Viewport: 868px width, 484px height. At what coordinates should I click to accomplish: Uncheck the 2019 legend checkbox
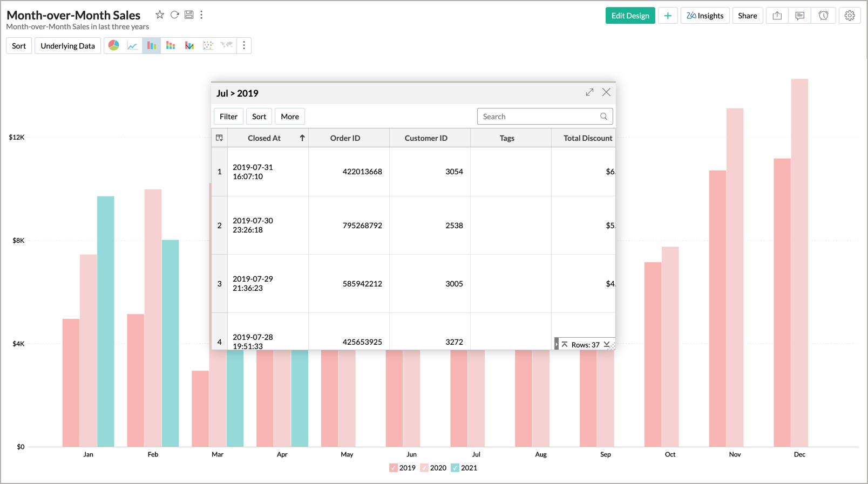pyautogui.click(x=393, y=468)
